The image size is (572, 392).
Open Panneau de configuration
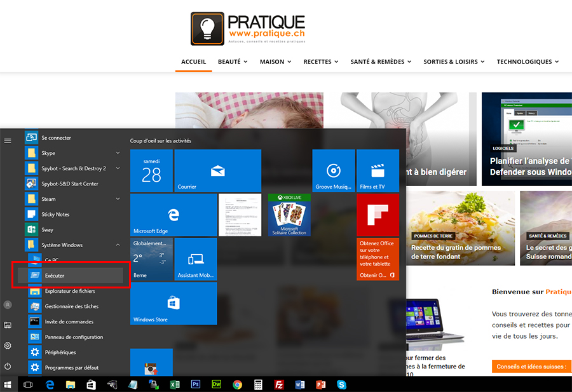[75, 337]
